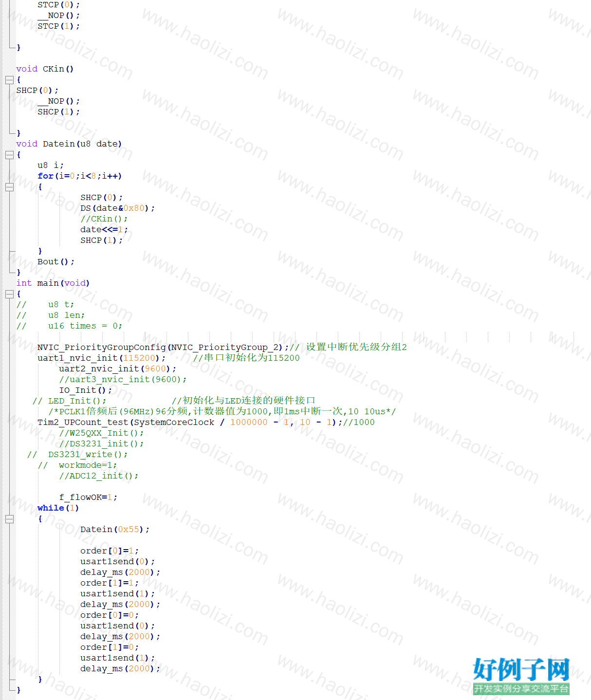
Task: Click commented 'u8 len;' line
Action: [x=50, y=315]
